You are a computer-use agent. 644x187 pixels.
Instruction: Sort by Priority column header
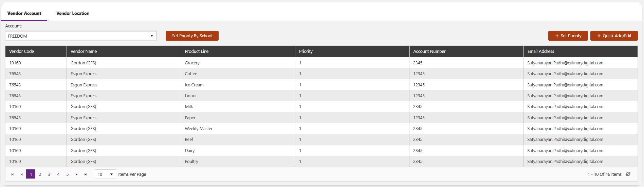tap(306, 51)
